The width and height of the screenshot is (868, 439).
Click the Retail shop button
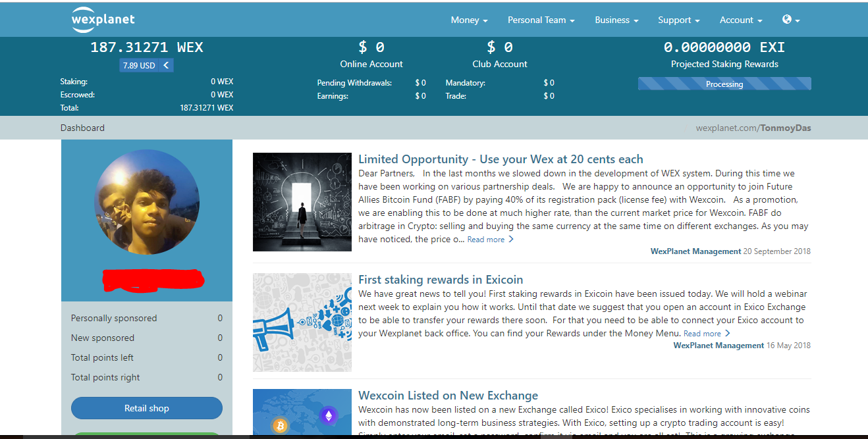[146, 408]
